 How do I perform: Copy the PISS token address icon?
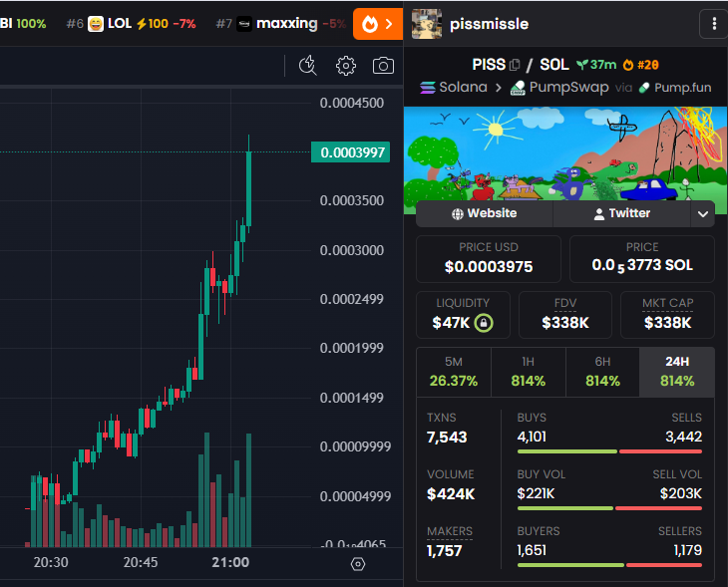[x=515, y=65]
